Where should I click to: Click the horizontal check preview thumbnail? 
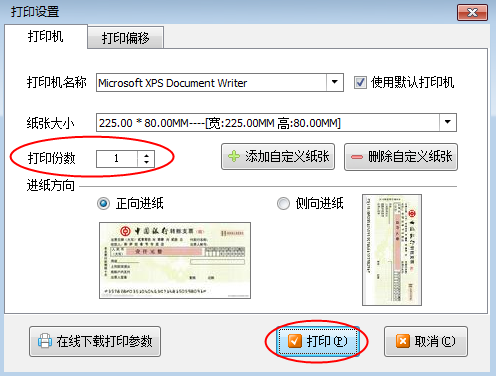coord(175,260)
